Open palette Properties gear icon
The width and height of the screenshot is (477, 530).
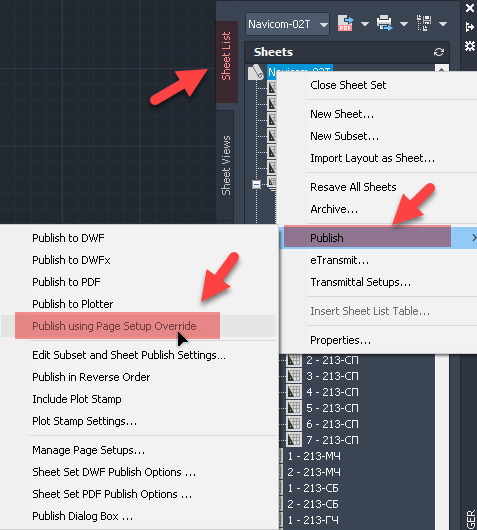point(470,46)
